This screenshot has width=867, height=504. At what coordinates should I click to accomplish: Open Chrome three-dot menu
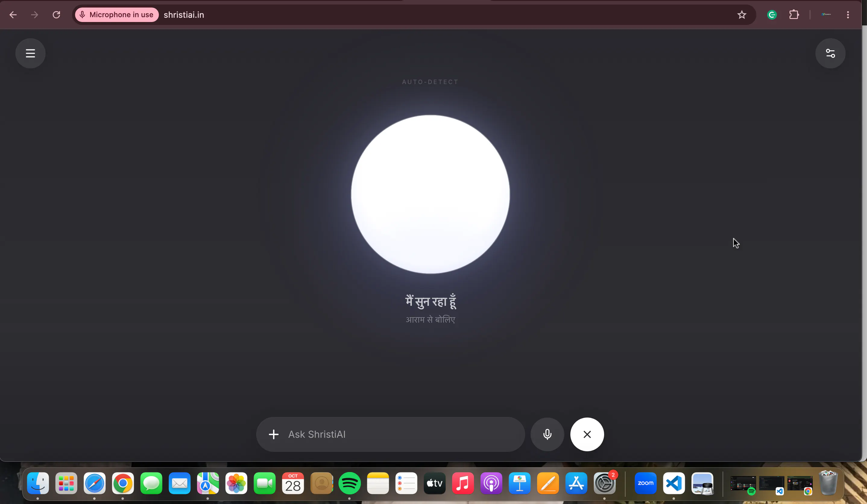(848, 15)
